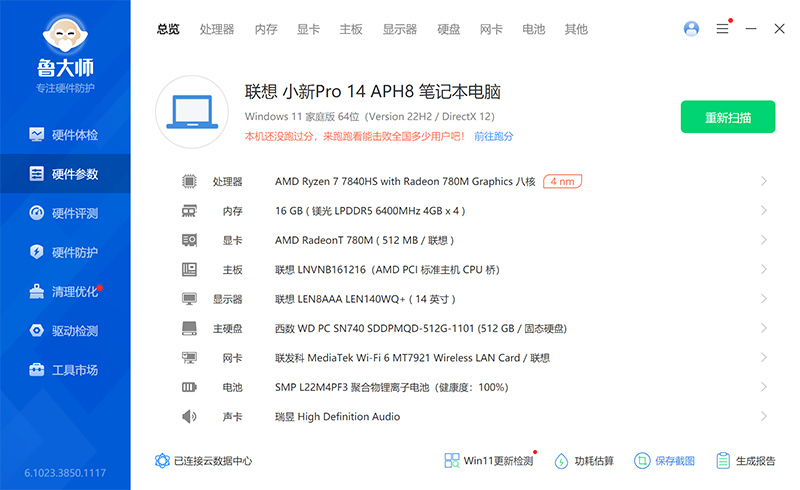Expand the 电池 row chevron

pos(764,387)
